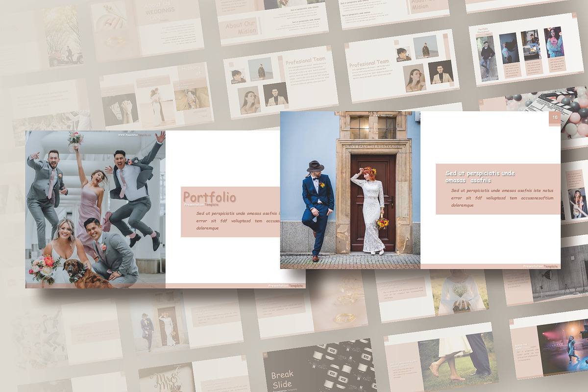This screenshot has width=588, height=392.
Task: Open the "History of" slide thumbnail
Action: [157, 97]
